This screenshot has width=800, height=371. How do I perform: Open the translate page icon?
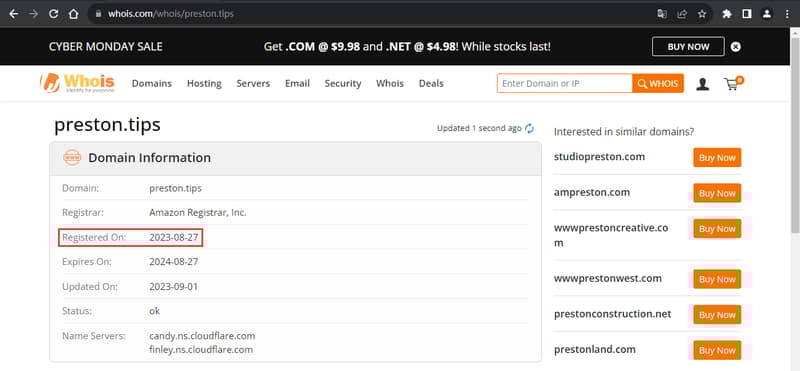coord(662,14)
